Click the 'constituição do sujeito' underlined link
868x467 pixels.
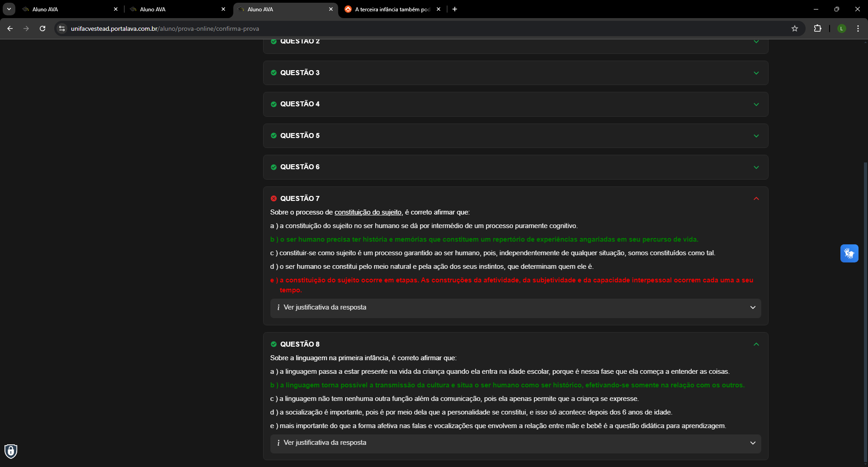pos(368,212)
